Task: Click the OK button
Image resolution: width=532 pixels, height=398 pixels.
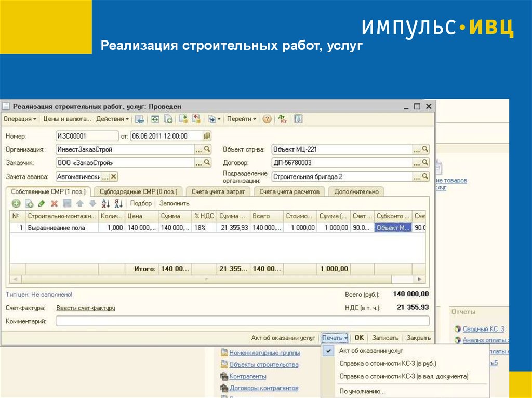Action: coord(359,338)
